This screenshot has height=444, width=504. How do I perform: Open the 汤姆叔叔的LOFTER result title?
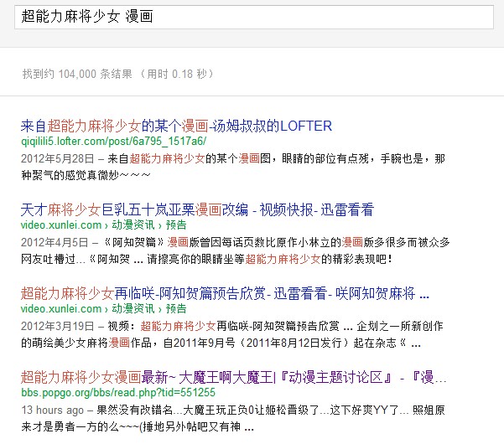click(x=176, y=126)
